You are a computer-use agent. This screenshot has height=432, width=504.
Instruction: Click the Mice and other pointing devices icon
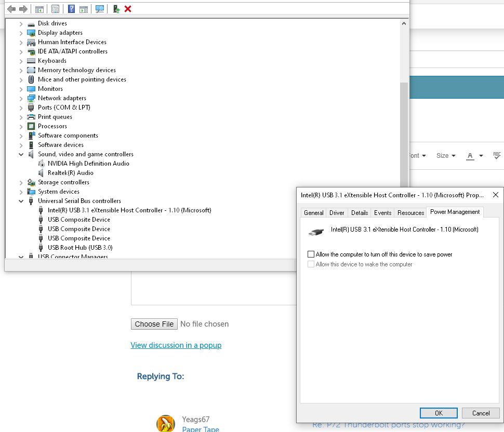(31, 79)
